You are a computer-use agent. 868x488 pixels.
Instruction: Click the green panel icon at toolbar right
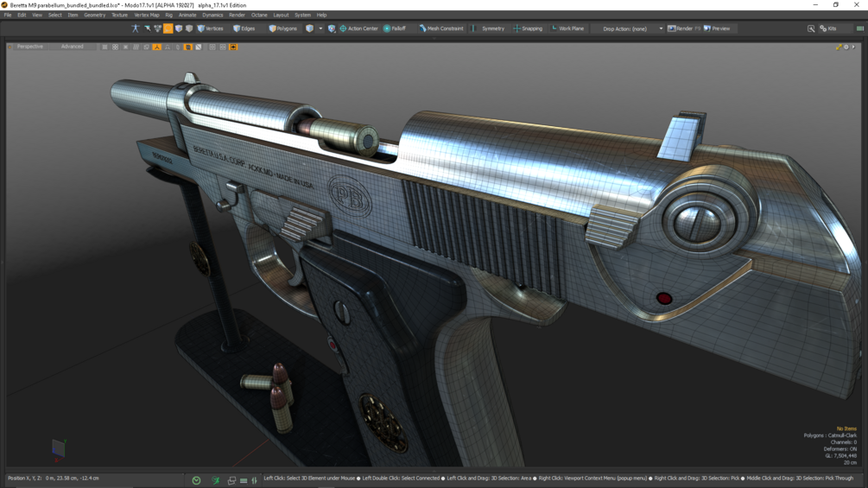(x=859, y=29)
